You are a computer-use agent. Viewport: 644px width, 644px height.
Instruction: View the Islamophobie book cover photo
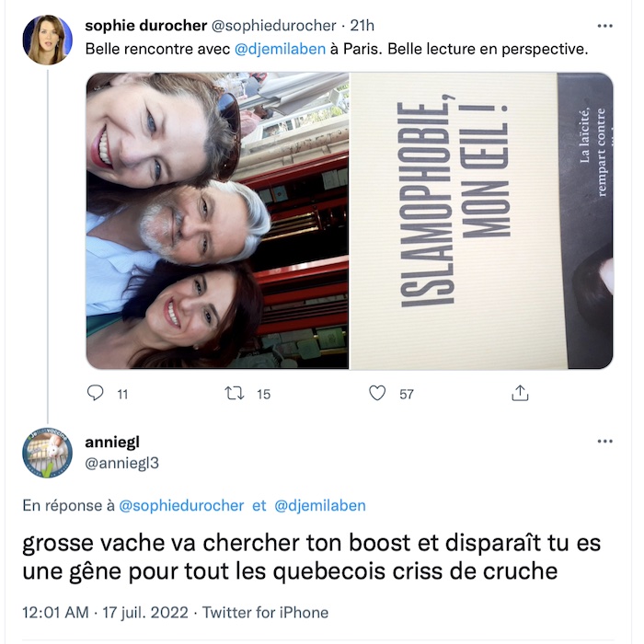click(x=481, y=221)
